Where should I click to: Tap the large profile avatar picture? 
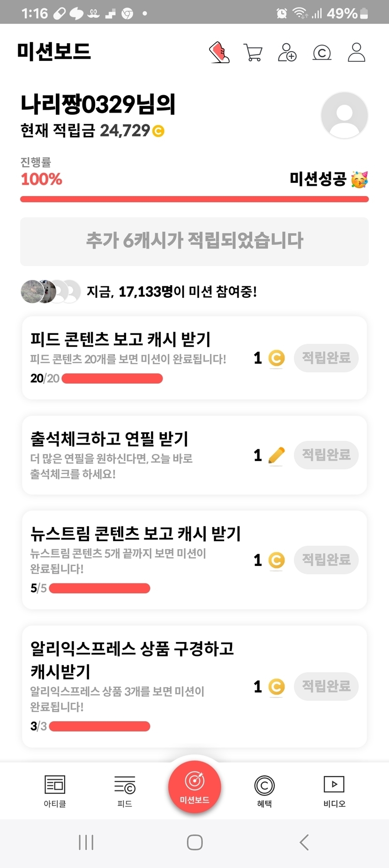point(344,115)
